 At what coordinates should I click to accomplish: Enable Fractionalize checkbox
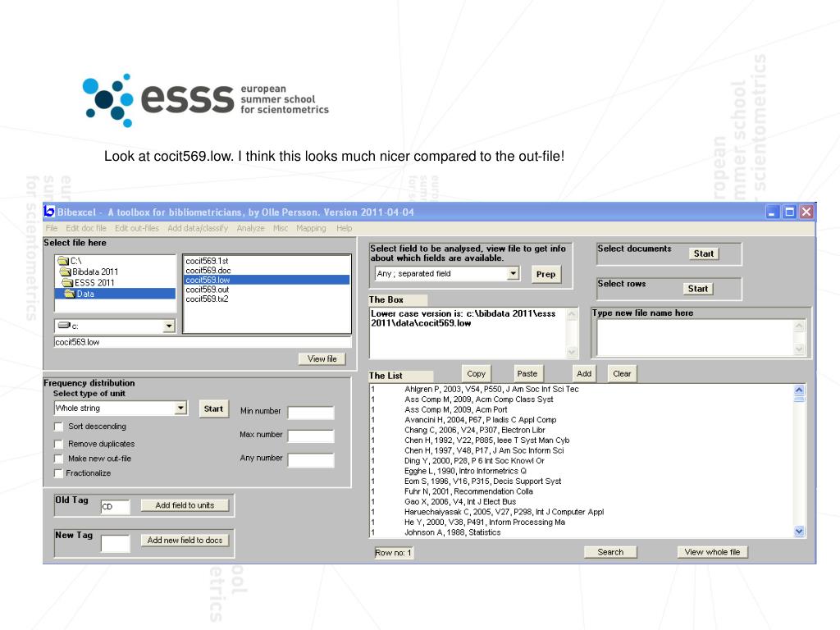pyautogui.click(x=58, y=473)
